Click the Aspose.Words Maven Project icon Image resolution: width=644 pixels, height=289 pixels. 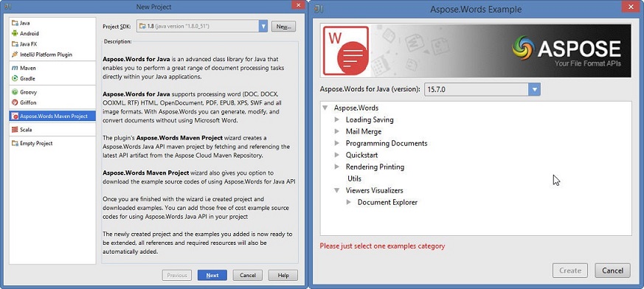tap(15, 116)
